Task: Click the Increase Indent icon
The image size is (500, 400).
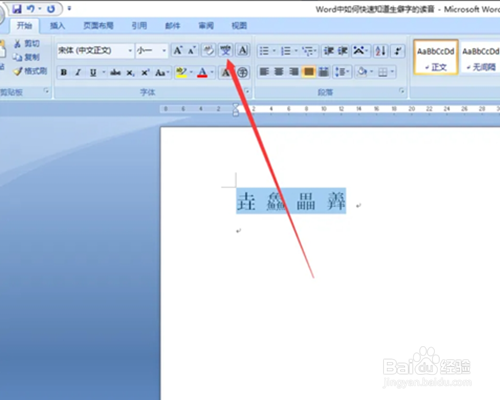Action: pos(343,51)
